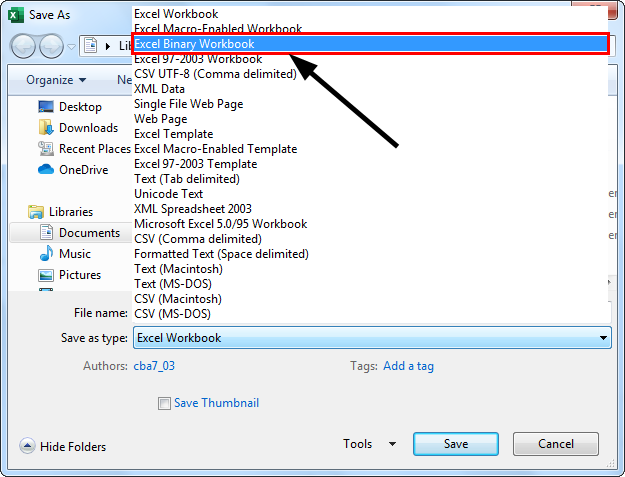This screenshot has width=625, height=477.
Task: Expand Libraries in the navigation pane
Action: 71,212
